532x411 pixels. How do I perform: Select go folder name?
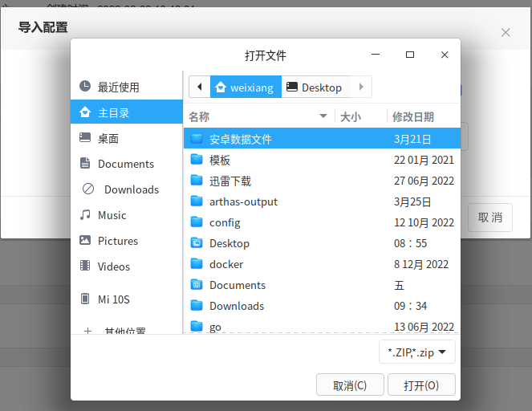pyautogui.click(x=215, y=328)
